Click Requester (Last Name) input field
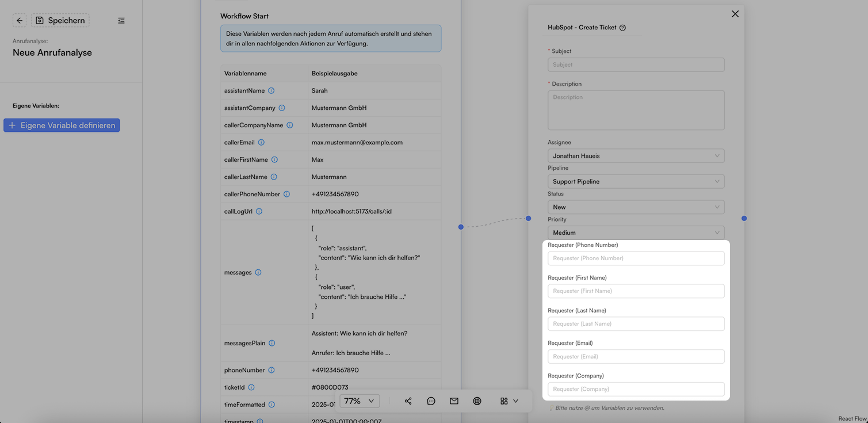868x423 pixels. coord(636,324)
